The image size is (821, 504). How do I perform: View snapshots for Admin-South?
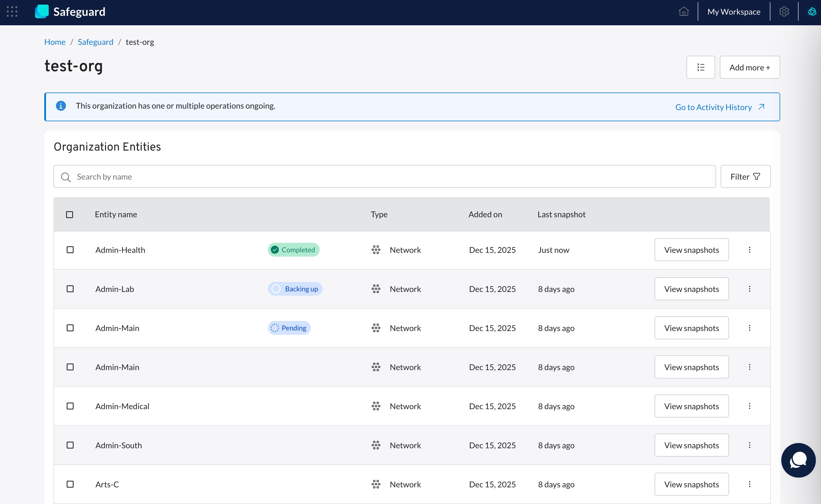691,445
